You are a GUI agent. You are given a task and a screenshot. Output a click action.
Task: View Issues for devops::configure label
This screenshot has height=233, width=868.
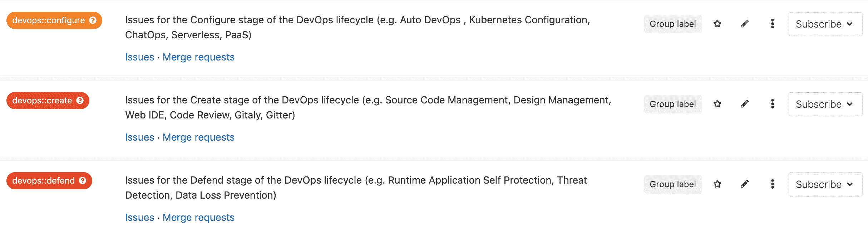139,57
